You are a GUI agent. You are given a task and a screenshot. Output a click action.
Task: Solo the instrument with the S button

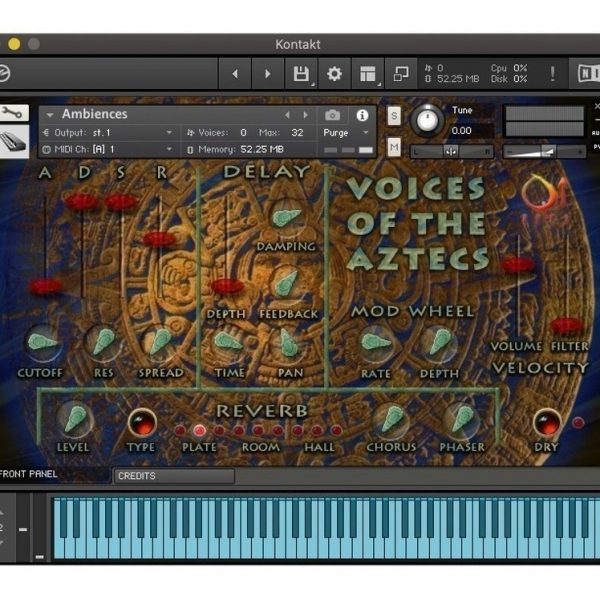coord(394,116)
